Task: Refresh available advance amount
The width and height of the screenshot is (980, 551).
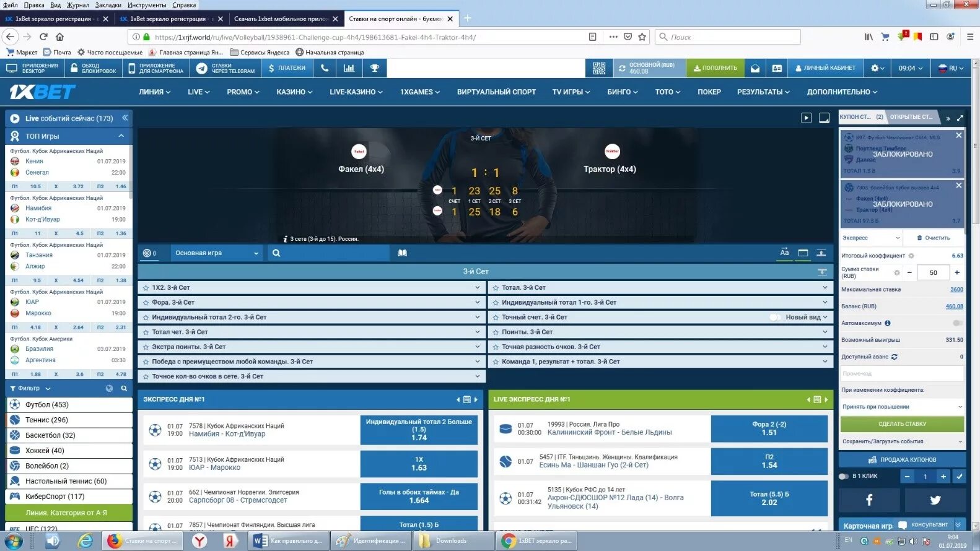Action: [x=894, y=357]
